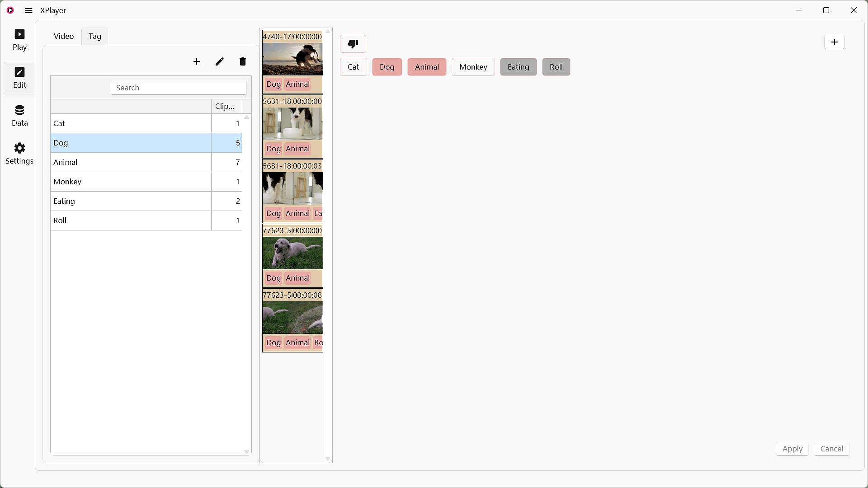
Task: Select the Tag tab
Action: click(x=94, y=36)
